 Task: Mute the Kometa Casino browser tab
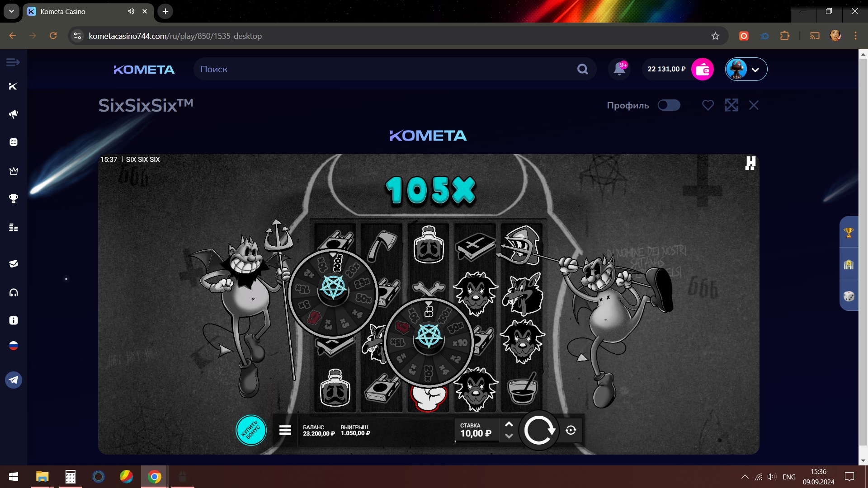[131, 11]
